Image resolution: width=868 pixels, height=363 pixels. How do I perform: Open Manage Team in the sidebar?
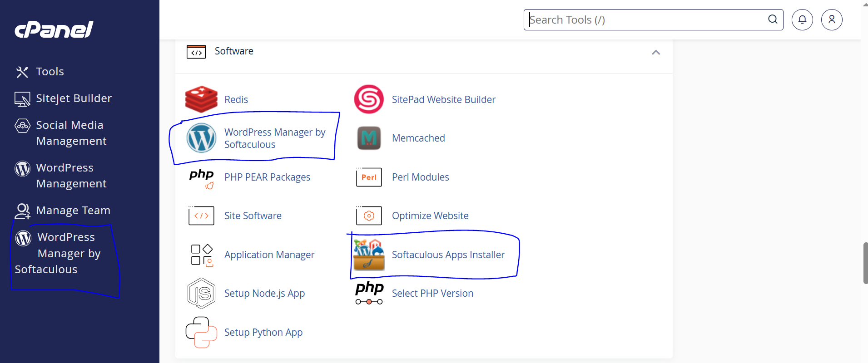click(x=73, y=211)
